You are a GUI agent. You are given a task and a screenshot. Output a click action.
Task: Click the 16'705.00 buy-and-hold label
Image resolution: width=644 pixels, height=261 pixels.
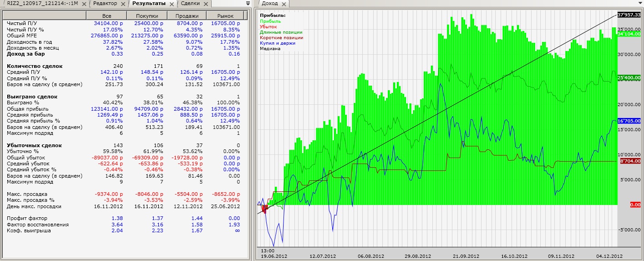click(x=629, y=121)
